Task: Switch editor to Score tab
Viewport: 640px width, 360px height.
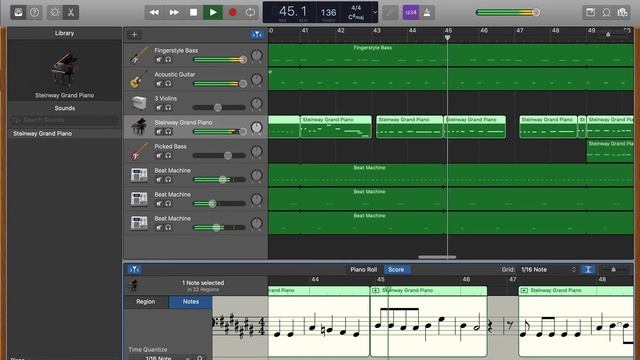Action: point(396,269)
